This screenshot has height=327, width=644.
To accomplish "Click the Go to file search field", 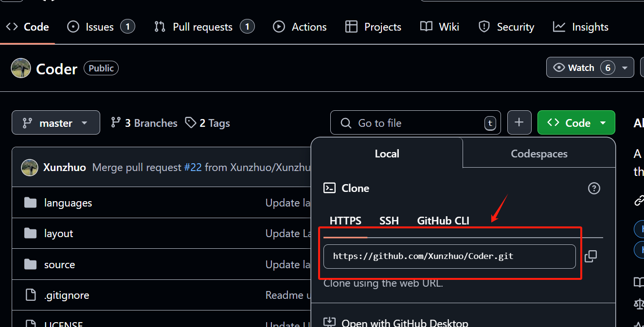I will click(x=415, y=122).
